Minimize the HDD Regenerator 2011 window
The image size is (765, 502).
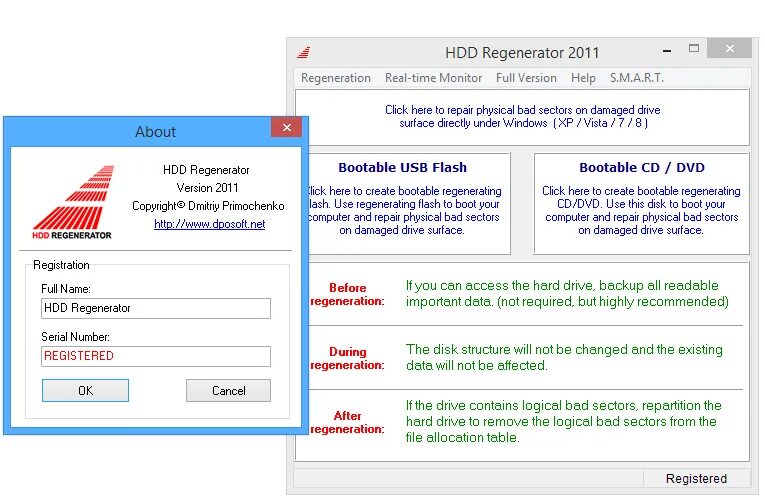[667, 51]
